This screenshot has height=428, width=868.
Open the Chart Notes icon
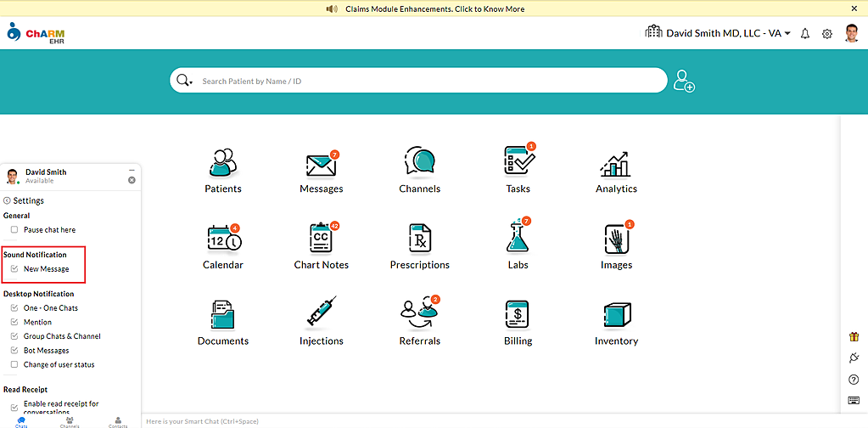click(321, 238)
